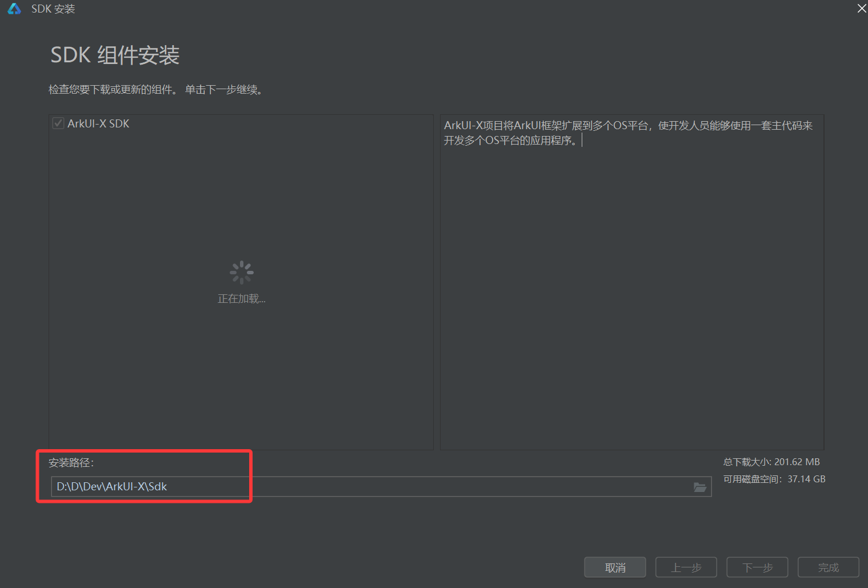The height and width of the screenshot is (588, 868).
Task: Click the 完成 button
Action: tap(828, 567)
